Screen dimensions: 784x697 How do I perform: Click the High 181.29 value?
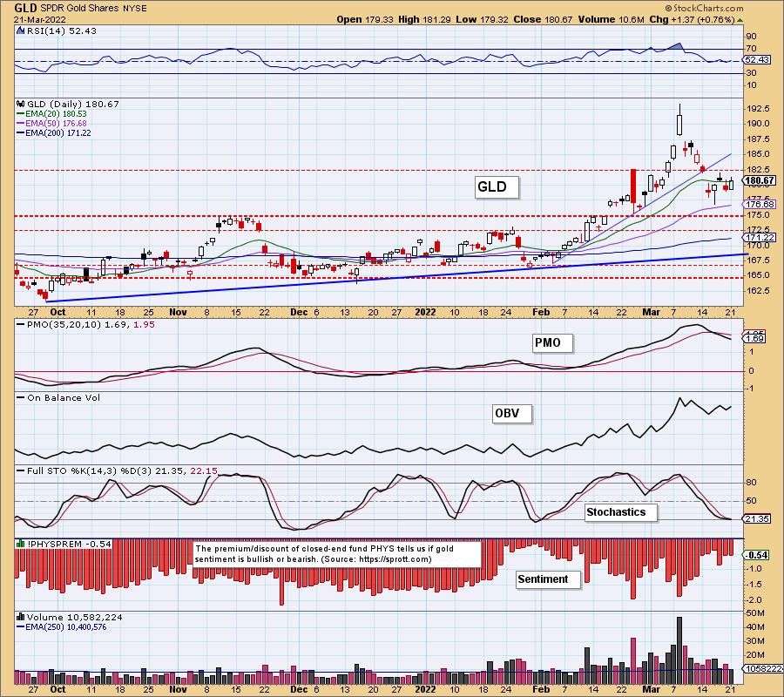(x=424, y=19)
